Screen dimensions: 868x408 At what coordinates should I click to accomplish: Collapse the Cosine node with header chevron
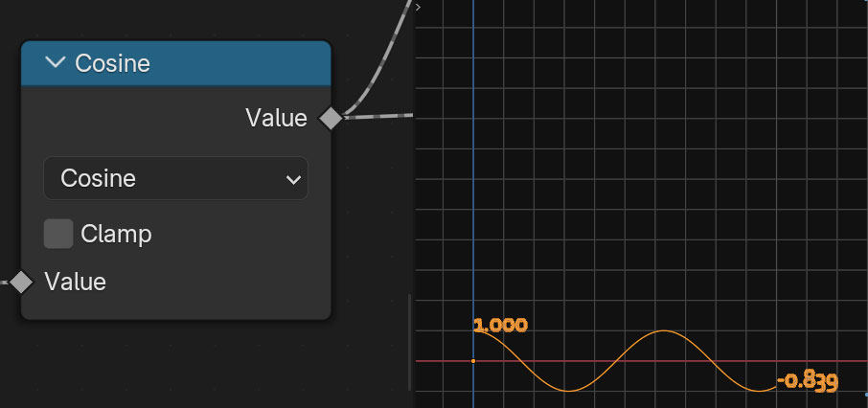pyautogui.click(x=56, y=63)
